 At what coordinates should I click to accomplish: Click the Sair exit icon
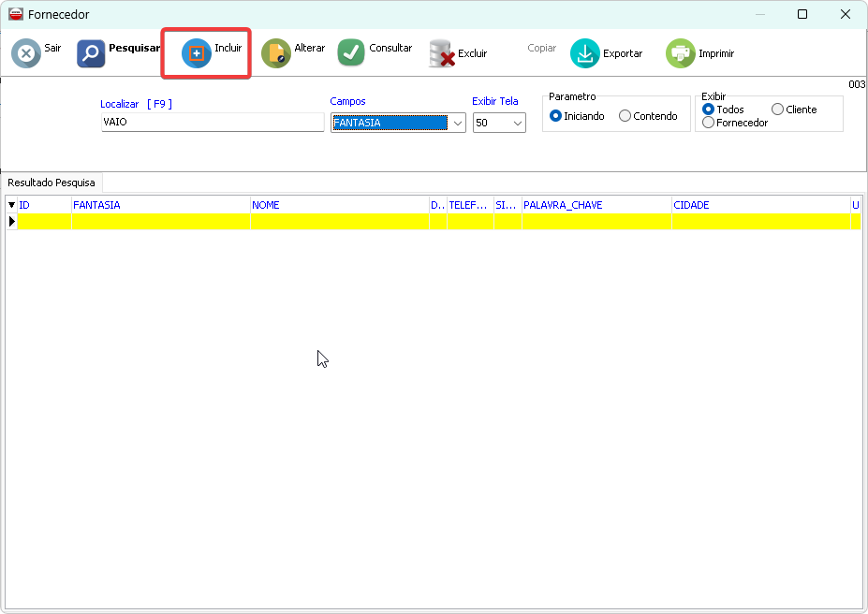coord(26,54)
